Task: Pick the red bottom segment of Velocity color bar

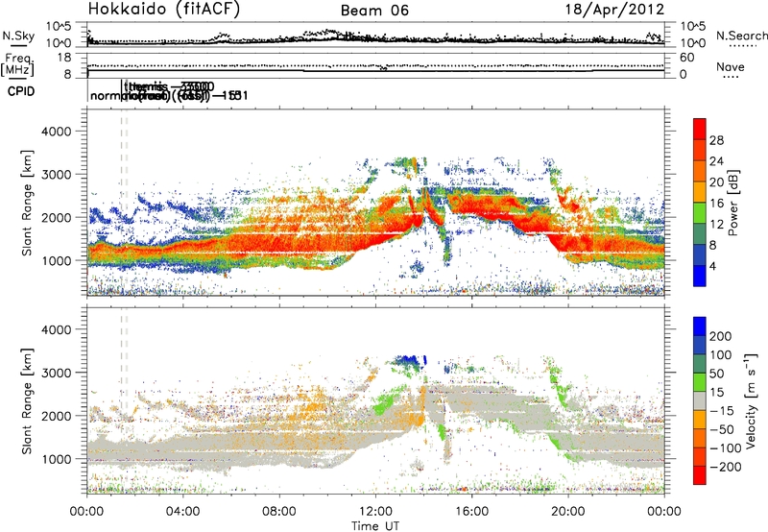Action: (700, 475)
